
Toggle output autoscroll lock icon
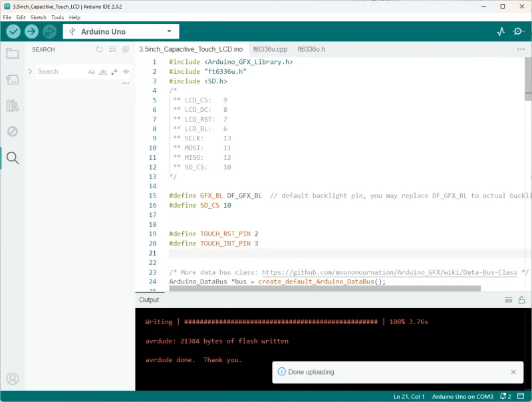coord(521,300)
